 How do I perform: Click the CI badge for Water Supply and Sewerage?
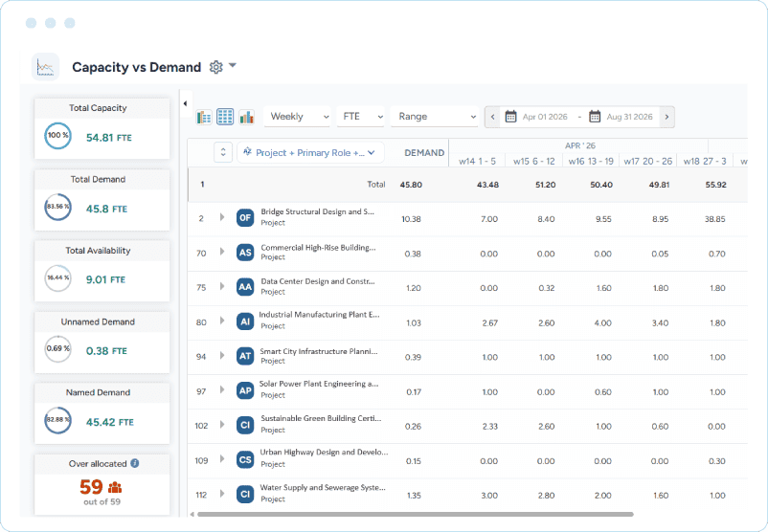tap(245, 495)
